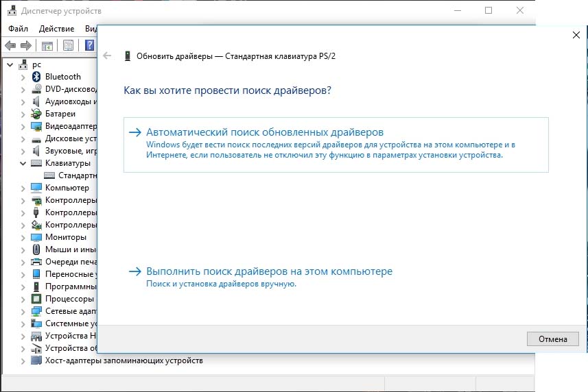Click the Отмена button
Screen dimensions: 588x392
(x=553, y=339)
